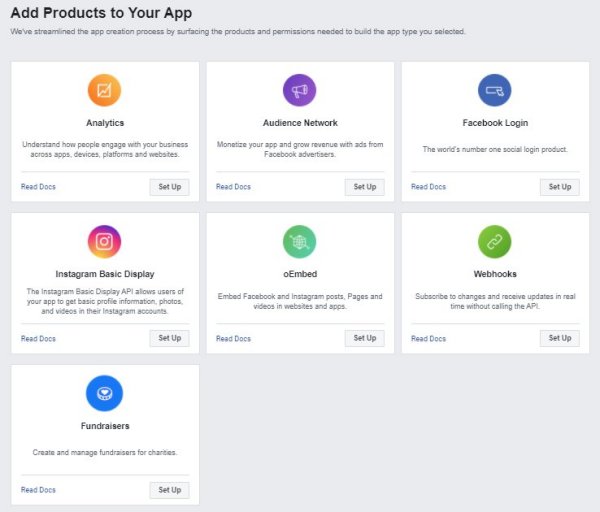Open Read Docs for Audience Network
Viewport: 600px width, 512px height.
tap(233, 187)
